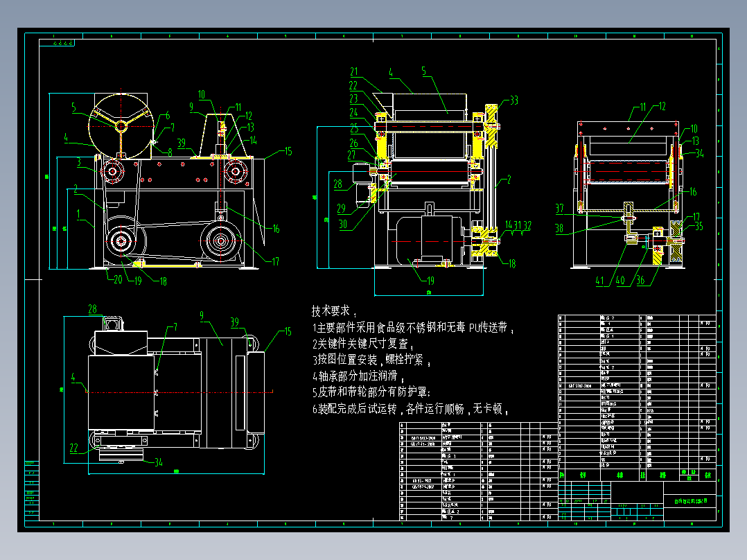Click part callout number 27
This screenshot has height=560, width=747.
pyautogui.click(x=351, y=155)
